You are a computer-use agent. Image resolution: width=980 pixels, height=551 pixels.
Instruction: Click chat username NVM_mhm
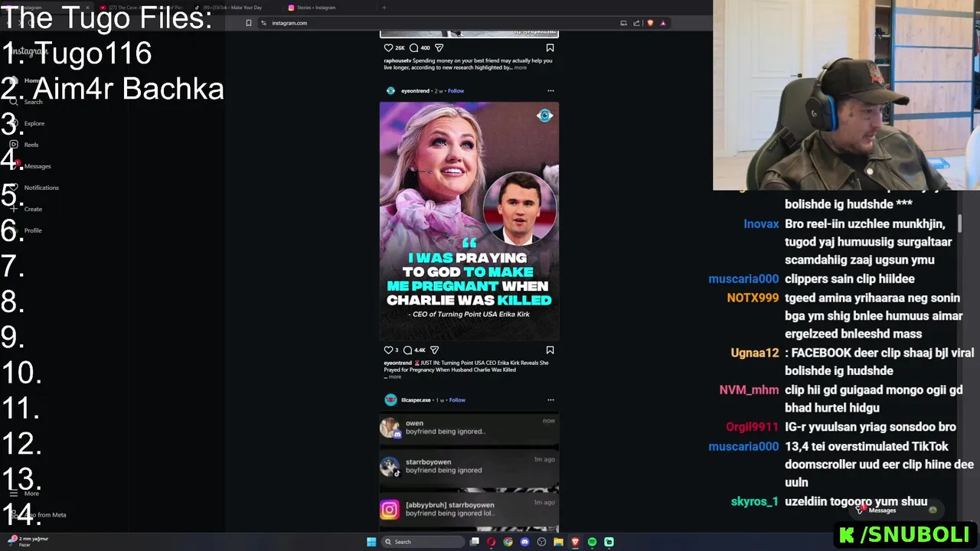pyautogui.click(x=749, y=390)
